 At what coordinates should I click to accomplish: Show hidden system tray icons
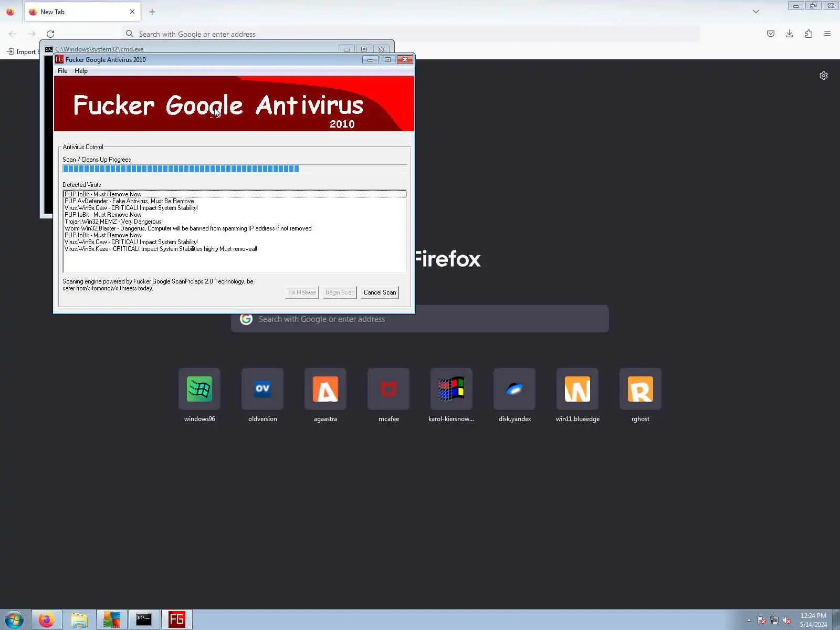[x=749, y=621]
